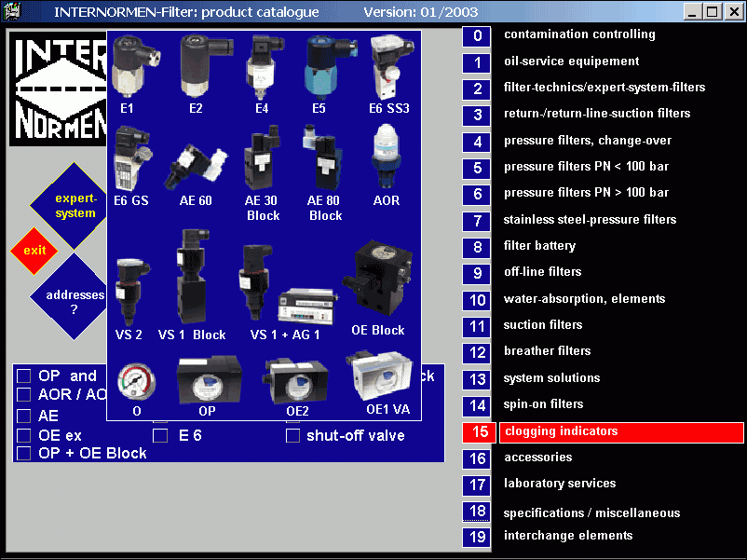Choose the E4 indicator picture
This screenshot has height=560, width=747.
tap(264, 68)
